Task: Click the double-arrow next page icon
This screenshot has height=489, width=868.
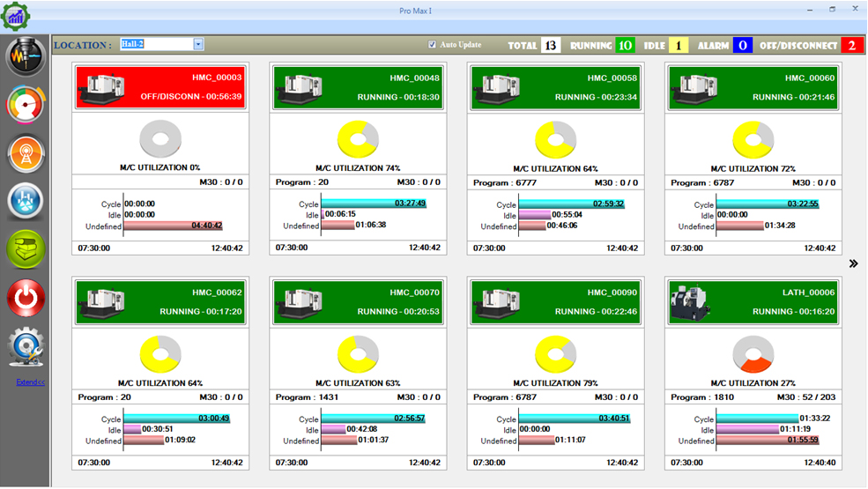Action: pos(853,263)
